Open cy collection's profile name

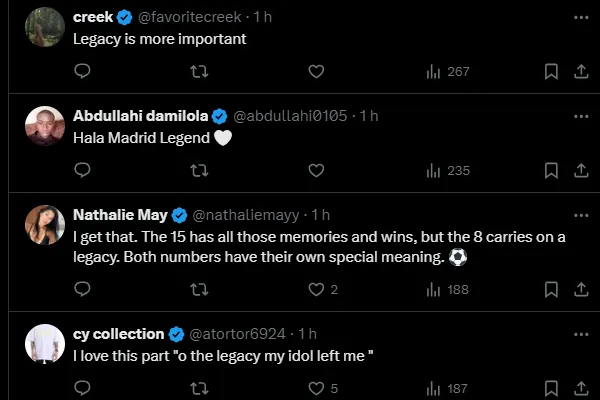click(x=119, y=333)
